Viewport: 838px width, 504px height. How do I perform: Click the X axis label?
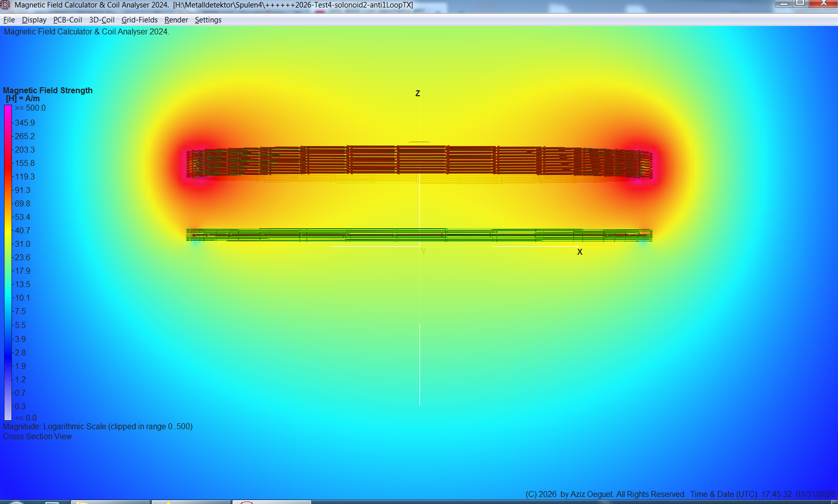[580, 252]
